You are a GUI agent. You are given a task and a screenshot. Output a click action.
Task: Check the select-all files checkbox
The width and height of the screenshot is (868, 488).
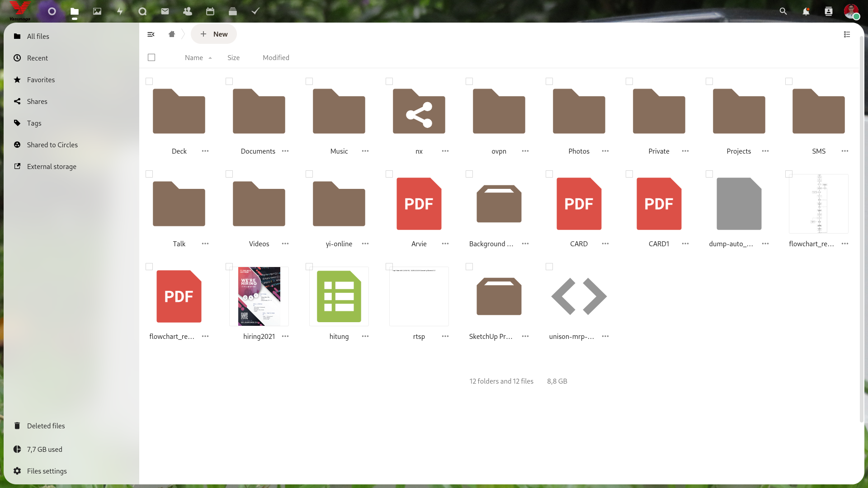tap(151, 57)
